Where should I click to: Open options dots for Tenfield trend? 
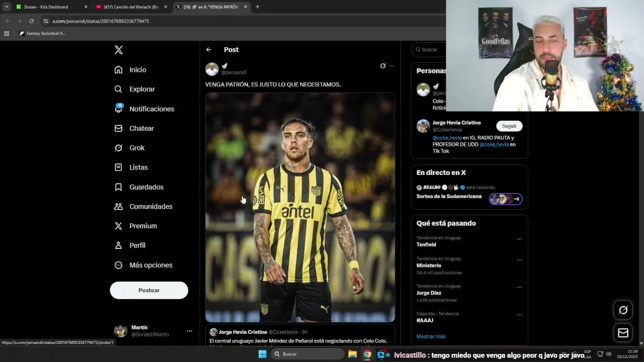pyautogui.click(x=519, y=239)
